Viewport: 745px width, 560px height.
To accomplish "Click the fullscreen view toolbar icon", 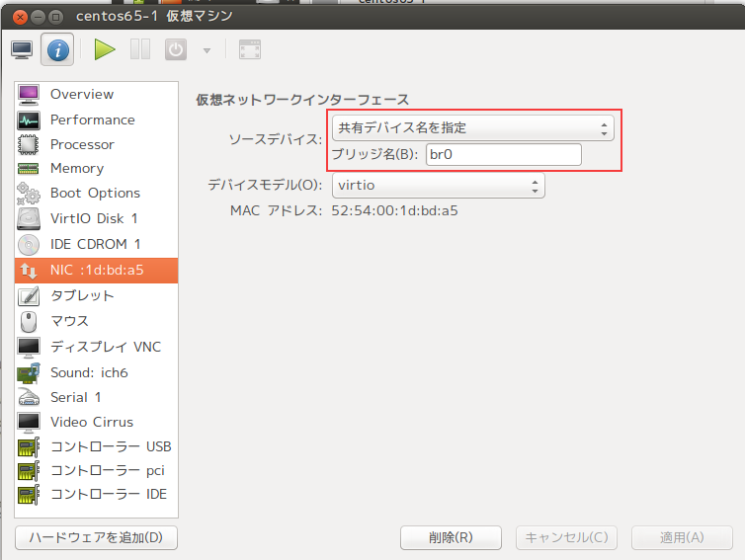I will pyautogui.click(x=250, y=49).
